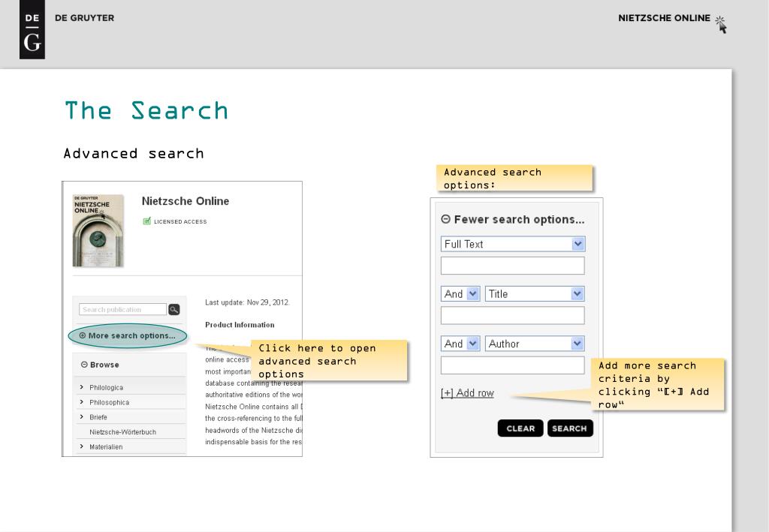This screenshot has width=769, height=532.
Task: Click the licensed access checkmark icon
Action: pos(146,221)
